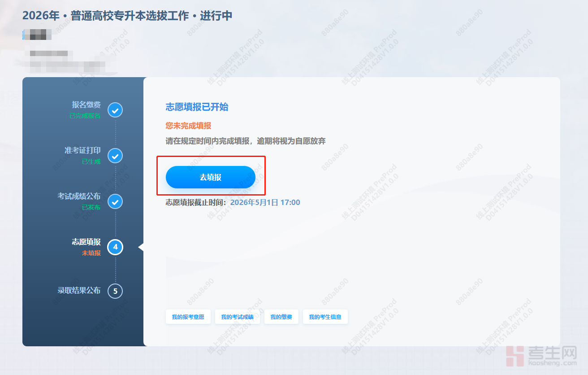The height and width of the screenshot is (375, 588).
Task: 点击第5步录取结果公布圆形标记
Action: click(115, 291)
